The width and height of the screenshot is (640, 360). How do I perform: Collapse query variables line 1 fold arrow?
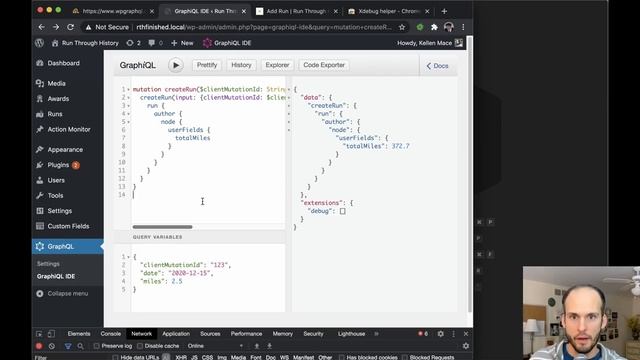pyautogui.click(x=128, y=257)
